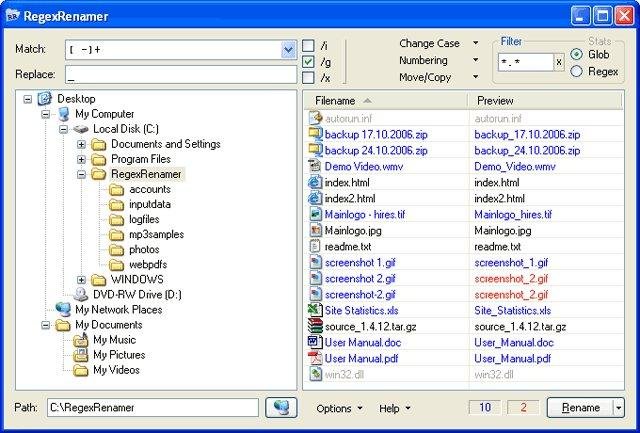Select the My Videos folder
Viewport: 640px width, 433px height.
116,370
